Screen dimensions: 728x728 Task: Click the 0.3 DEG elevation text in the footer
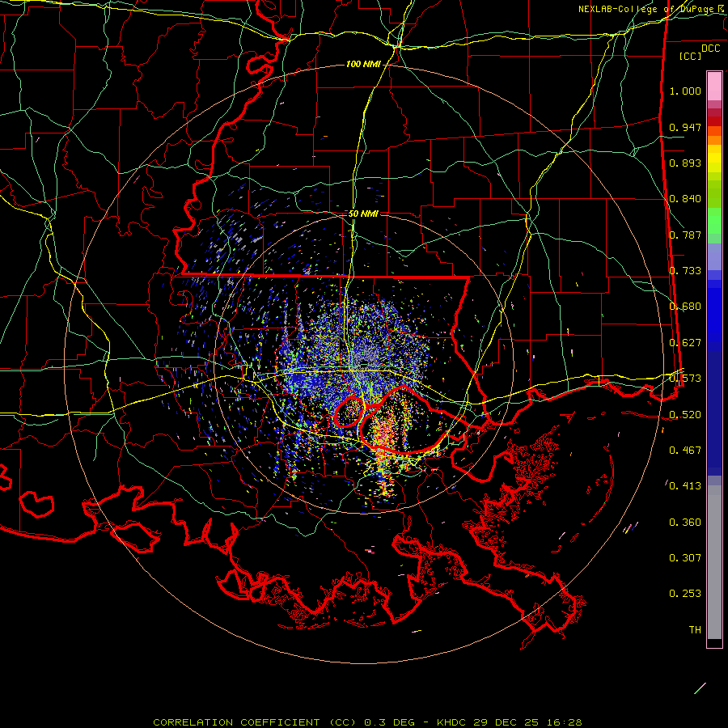click(389, 722)
